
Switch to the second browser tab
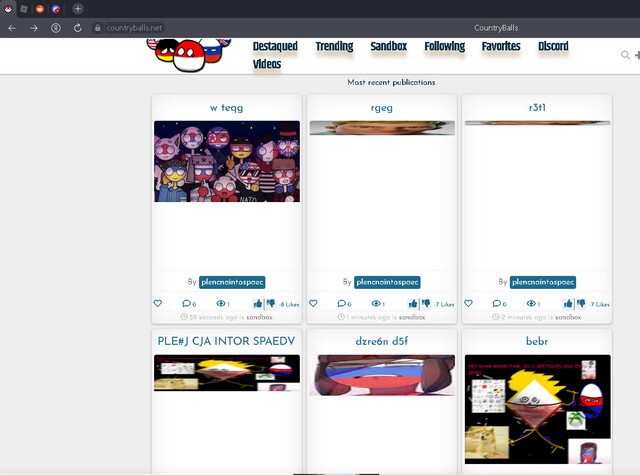[24, 9]
